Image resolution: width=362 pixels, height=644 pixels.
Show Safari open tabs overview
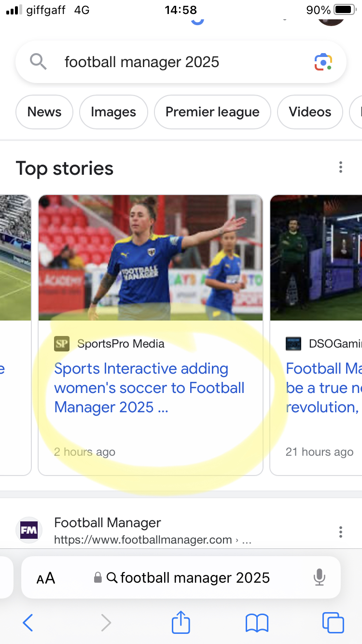(x=333, y=623)
